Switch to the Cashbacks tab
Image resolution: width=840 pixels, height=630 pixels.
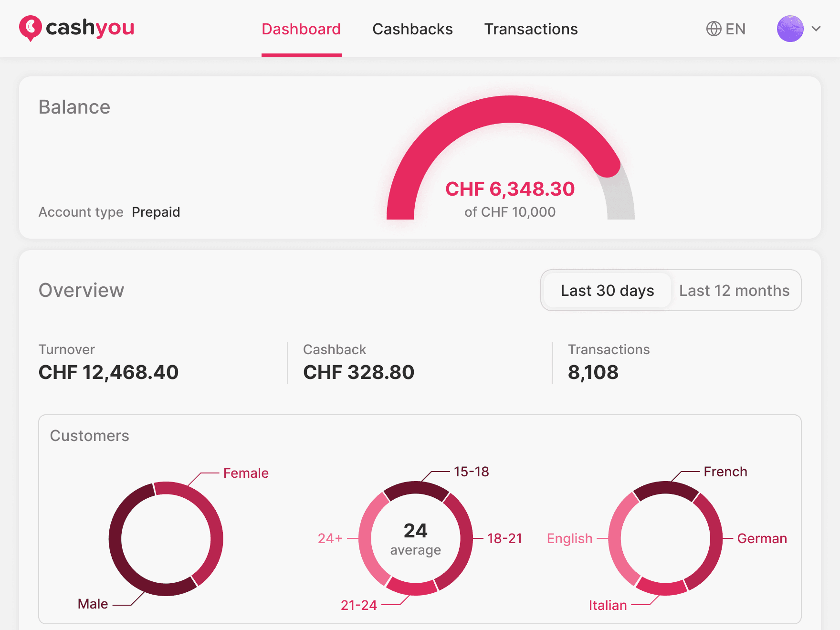[412, 29]
